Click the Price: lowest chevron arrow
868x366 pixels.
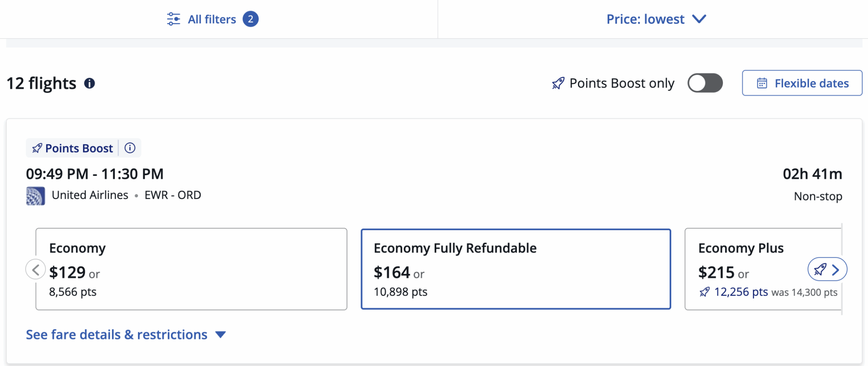pos(699,19)
